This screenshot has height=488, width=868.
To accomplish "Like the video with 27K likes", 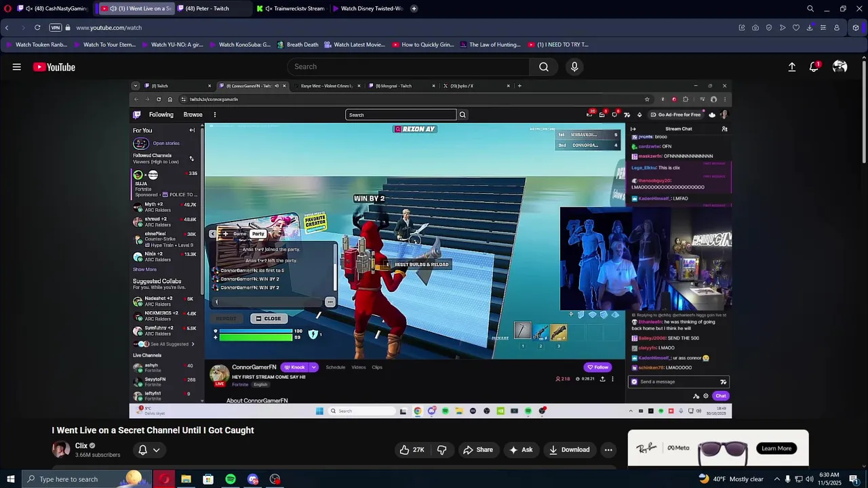I will tap(412, 449).
